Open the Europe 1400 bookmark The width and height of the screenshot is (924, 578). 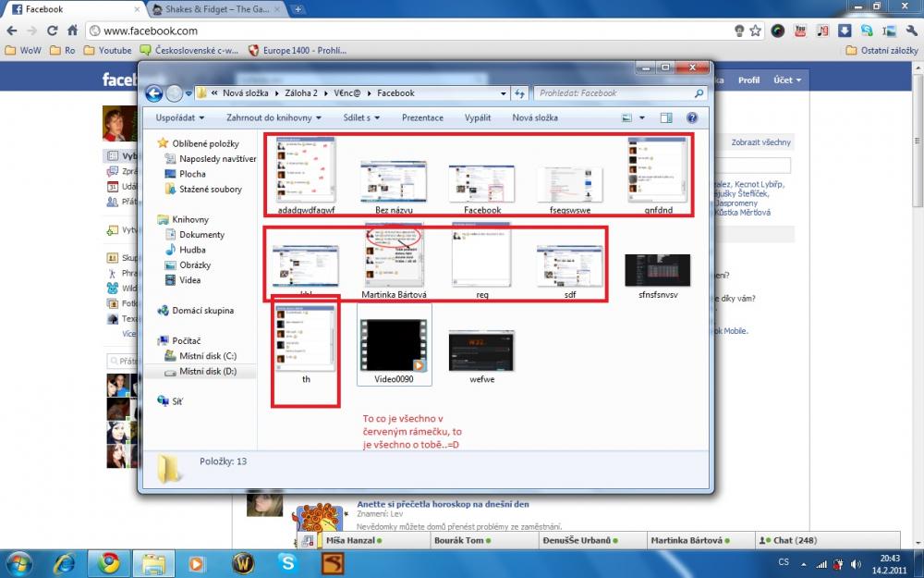tap(298, 51)
